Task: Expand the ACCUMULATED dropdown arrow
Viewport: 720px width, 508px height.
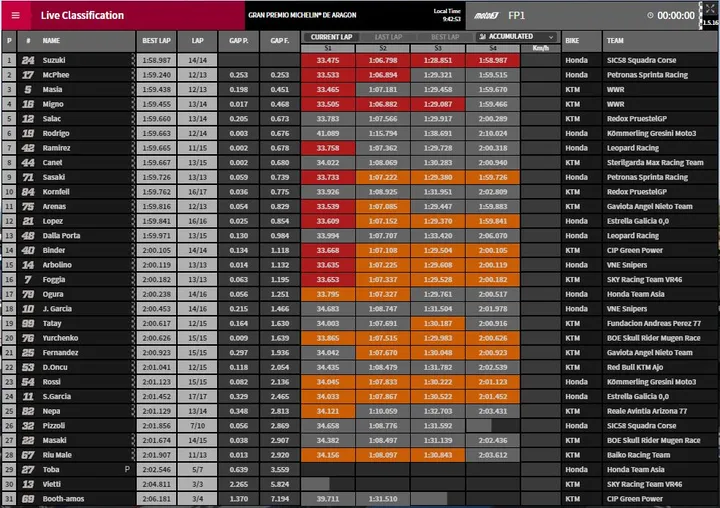Action: [551, 37]
